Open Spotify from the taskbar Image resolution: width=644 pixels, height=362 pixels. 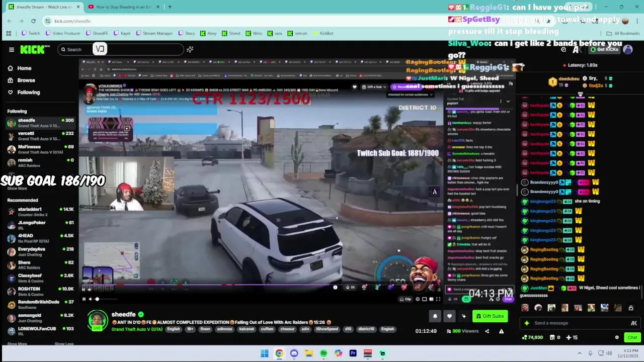[x=324, y=353]
